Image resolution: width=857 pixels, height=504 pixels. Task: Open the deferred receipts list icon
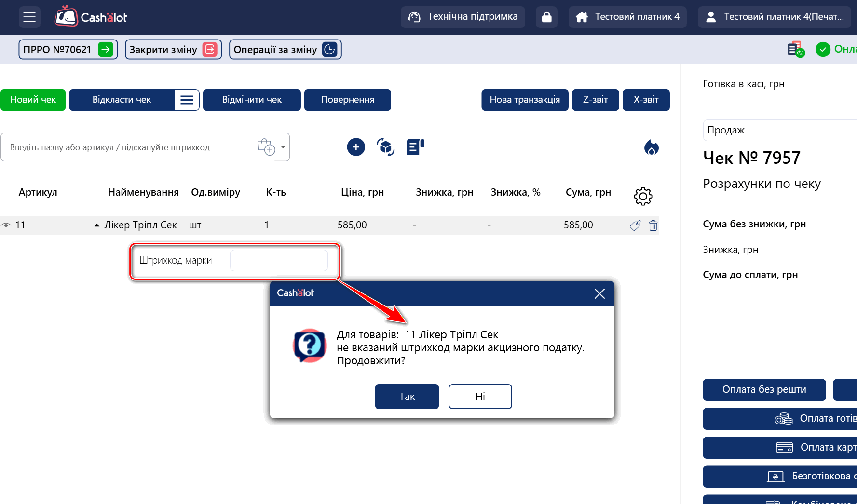tap(187, 100)
